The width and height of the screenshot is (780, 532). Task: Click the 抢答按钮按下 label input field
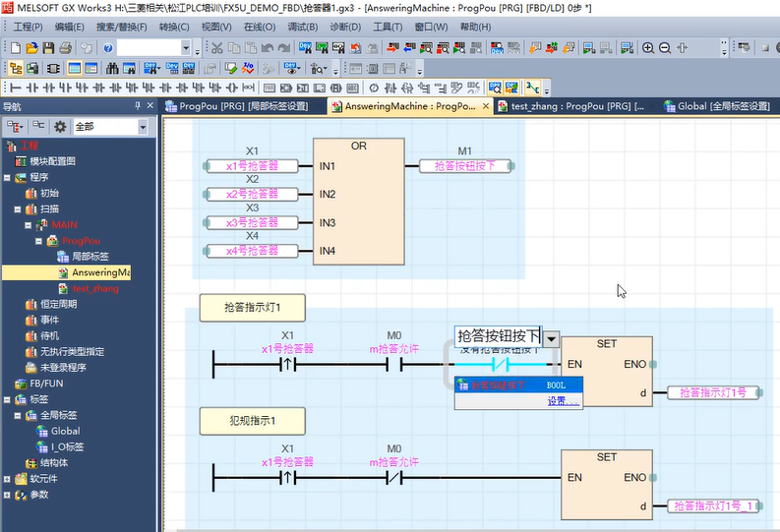[x=499, y=337]
